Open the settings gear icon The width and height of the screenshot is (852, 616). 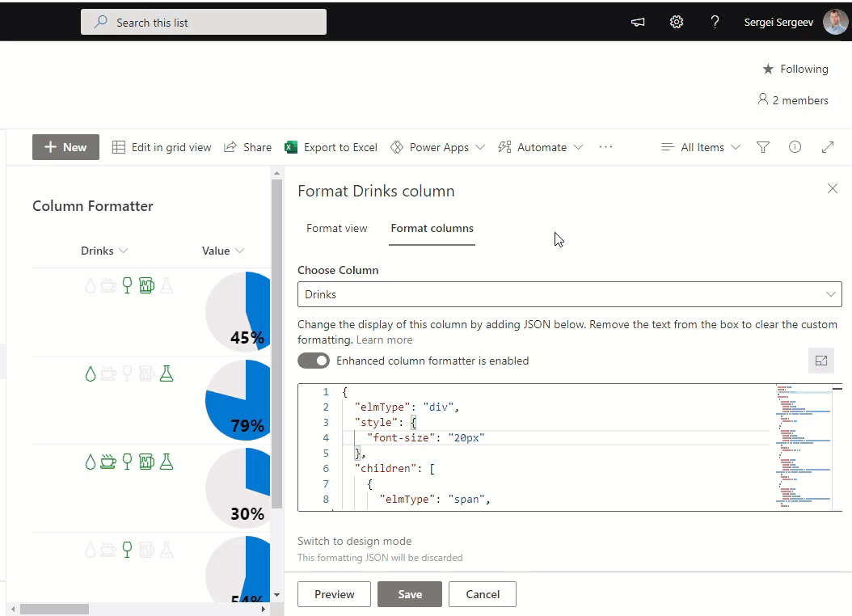point(677,23)
